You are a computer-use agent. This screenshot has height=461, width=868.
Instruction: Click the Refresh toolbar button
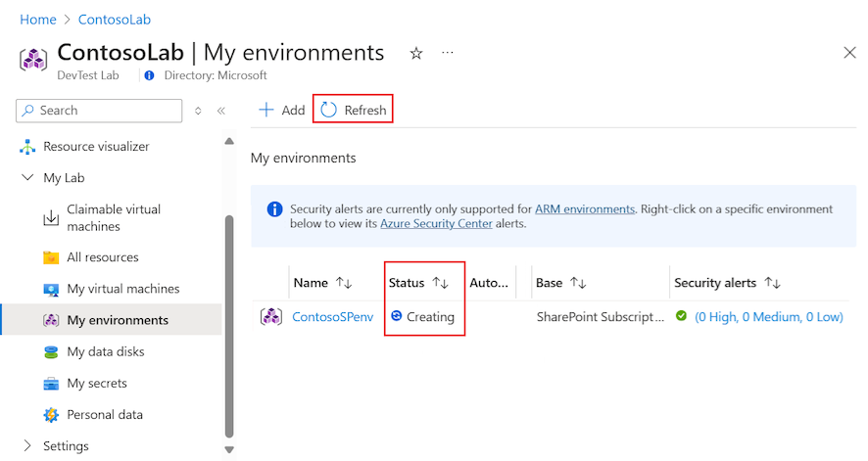pos(354,110)
